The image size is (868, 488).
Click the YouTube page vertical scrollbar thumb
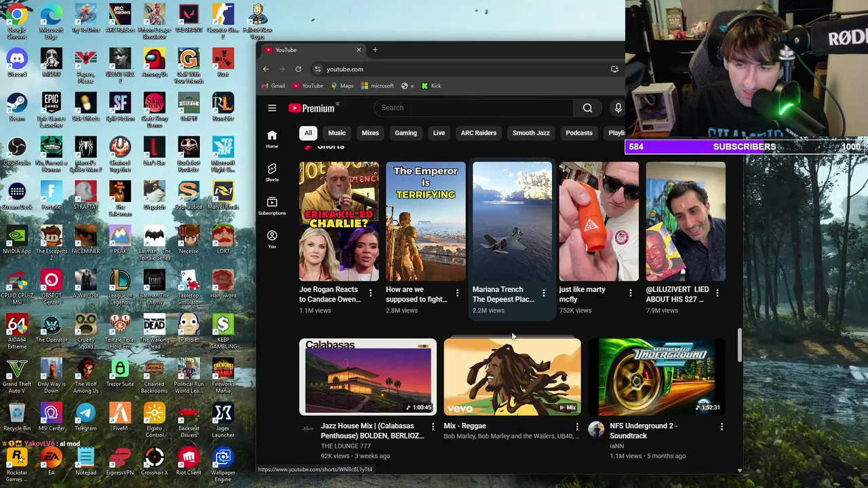click(x=739, y=346)
